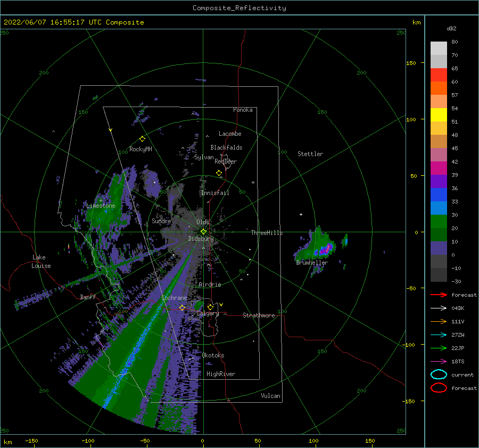Click the RedDeer city label

click(226, 161)
